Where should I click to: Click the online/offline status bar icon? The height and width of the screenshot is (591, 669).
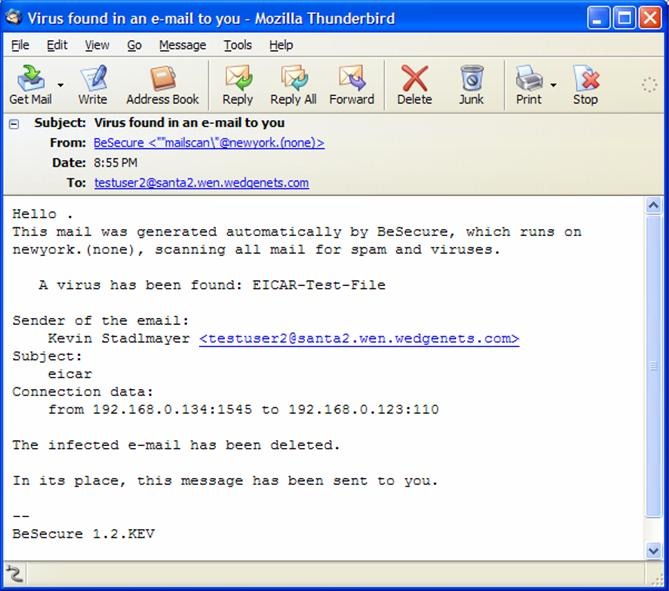point(14,574)
